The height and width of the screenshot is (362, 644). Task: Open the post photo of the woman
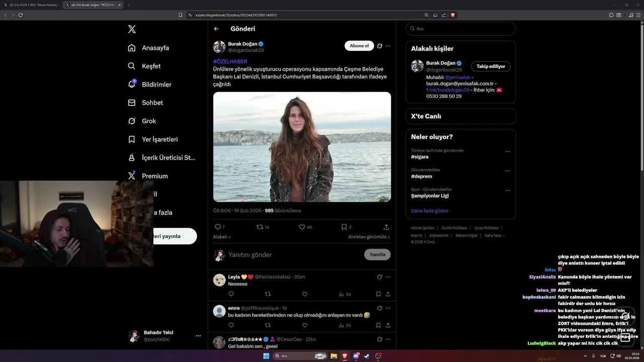(302, 147)
